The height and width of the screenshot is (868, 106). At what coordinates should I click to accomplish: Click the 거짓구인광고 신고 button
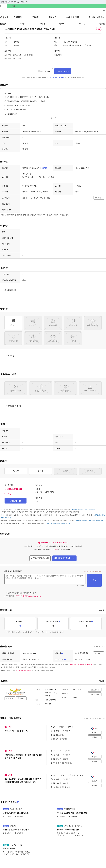pyautogui.click(x=98, y=647)
